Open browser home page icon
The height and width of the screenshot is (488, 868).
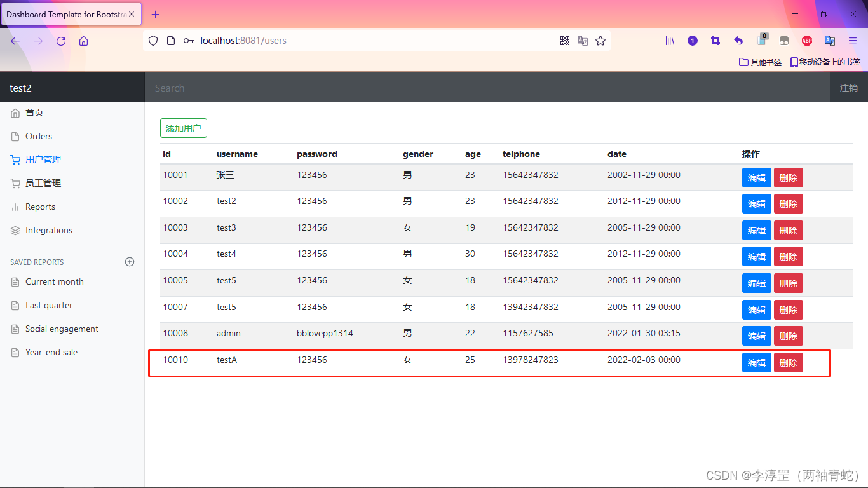pyautogui.click(x=83, y=41)
